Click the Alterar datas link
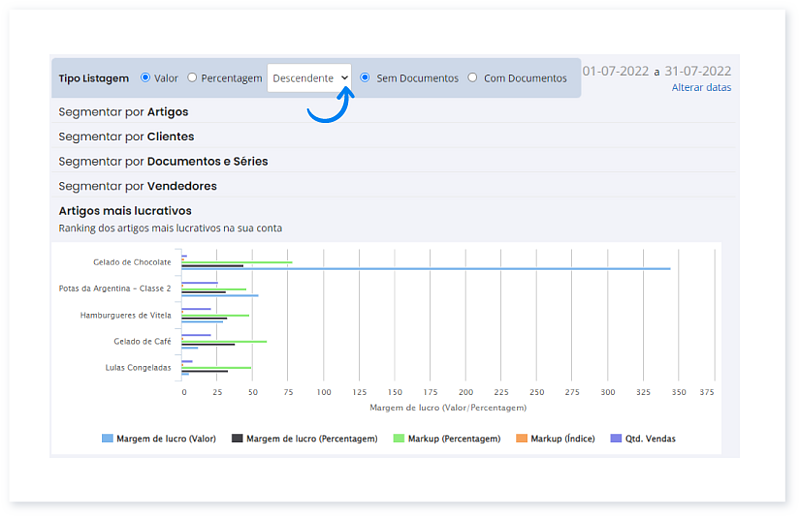 point(701,87)
